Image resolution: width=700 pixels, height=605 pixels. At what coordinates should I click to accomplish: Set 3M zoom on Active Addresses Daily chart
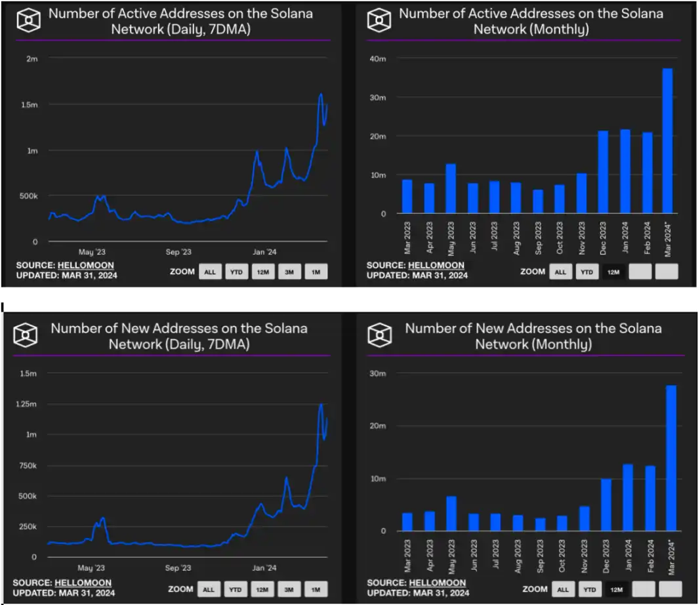(289, 272)
